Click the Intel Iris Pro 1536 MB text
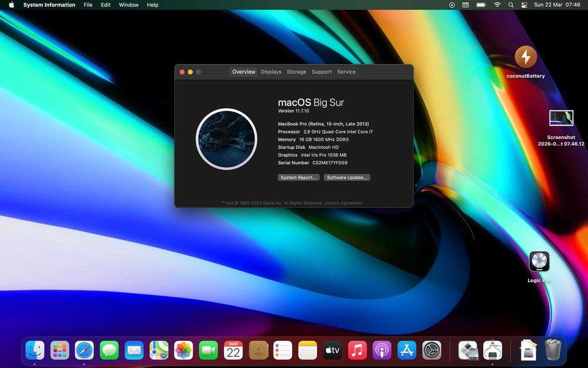The height and width of the screenshot is (368, 588). [x=323, y=155]
